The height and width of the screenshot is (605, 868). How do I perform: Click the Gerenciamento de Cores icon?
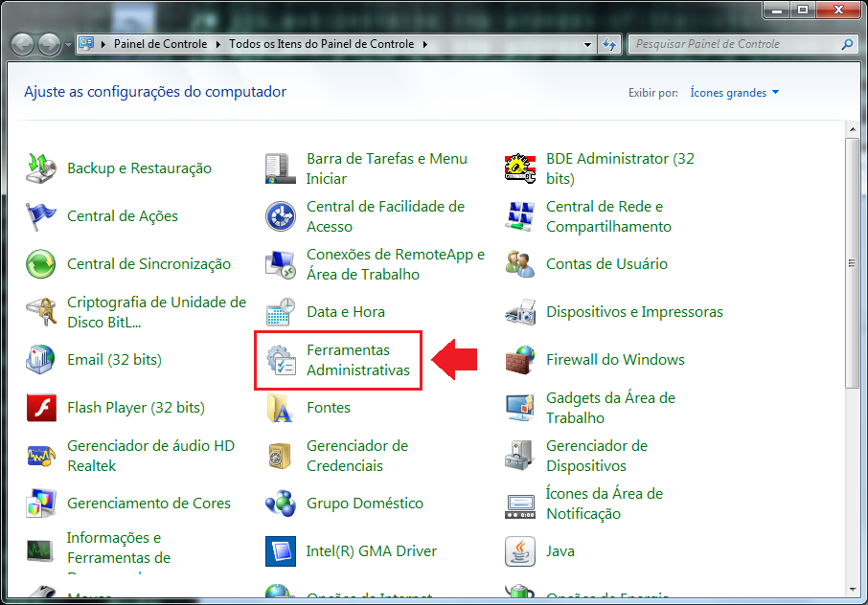coord(41,504)
